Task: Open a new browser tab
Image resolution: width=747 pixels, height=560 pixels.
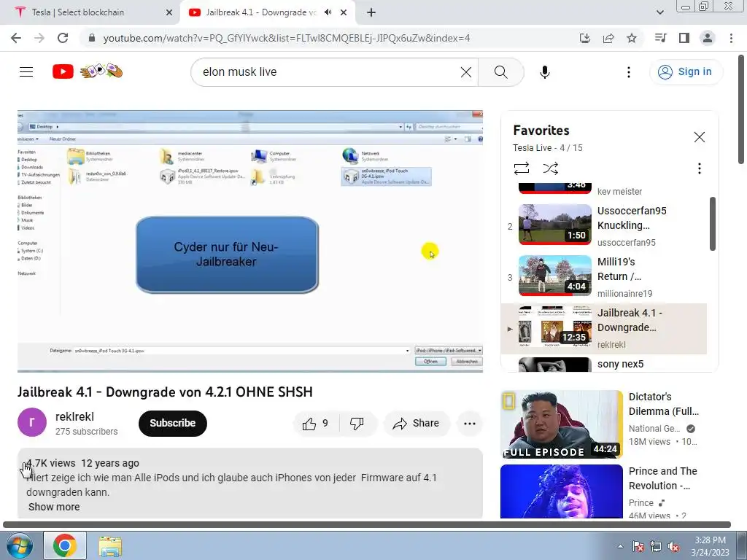Action: point(371,13)
